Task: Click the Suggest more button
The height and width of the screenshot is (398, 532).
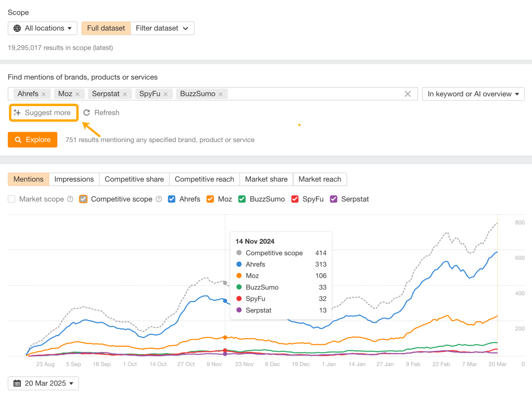Action: [44, 113]
